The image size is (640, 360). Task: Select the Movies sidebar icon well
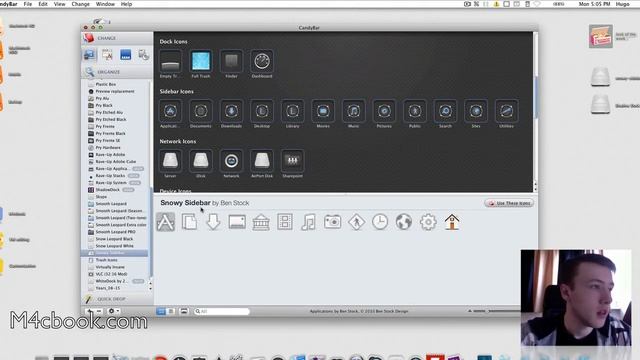coord(323,111)
